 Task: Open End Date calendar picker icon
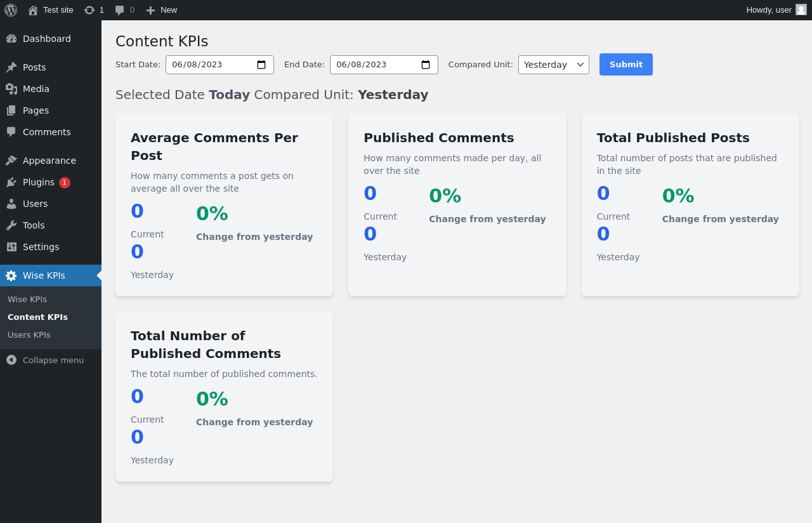tap(426, 65)
